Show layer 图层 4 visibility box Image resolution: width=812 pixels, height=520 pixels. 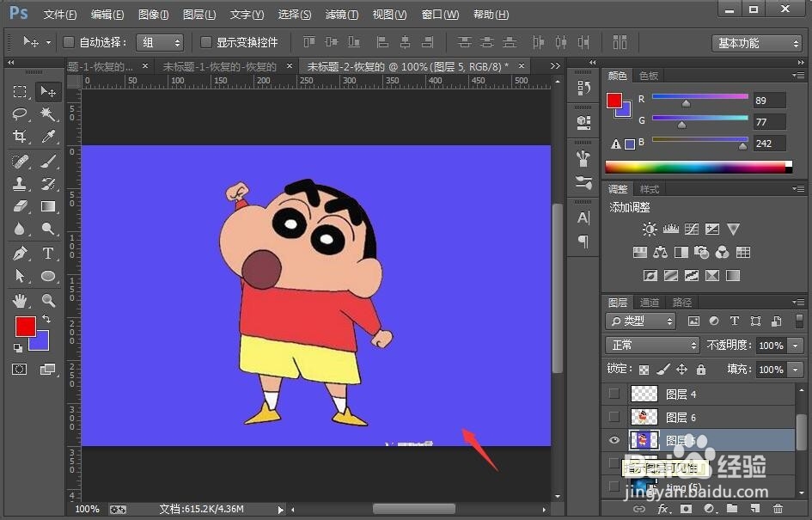pos(614,394)
